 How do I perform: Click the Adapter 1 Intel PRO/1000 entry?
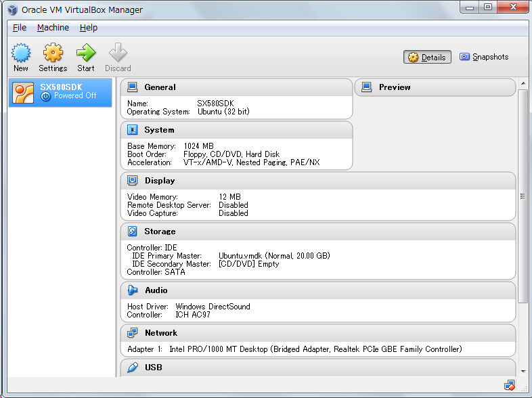point(315,349)
